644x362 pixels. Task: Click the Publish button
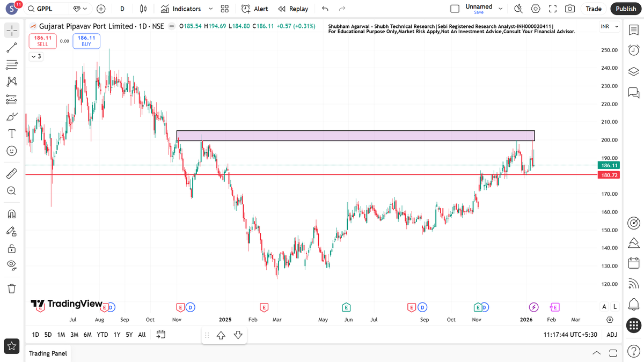(626, 9)
